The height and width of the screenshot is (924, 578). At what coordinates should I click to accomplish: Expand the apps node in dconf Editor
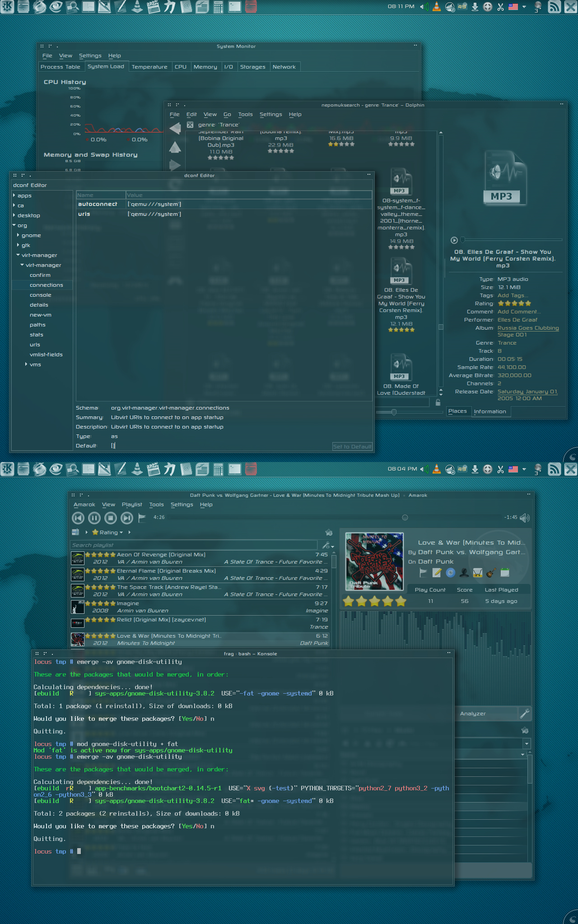point(14,196)
